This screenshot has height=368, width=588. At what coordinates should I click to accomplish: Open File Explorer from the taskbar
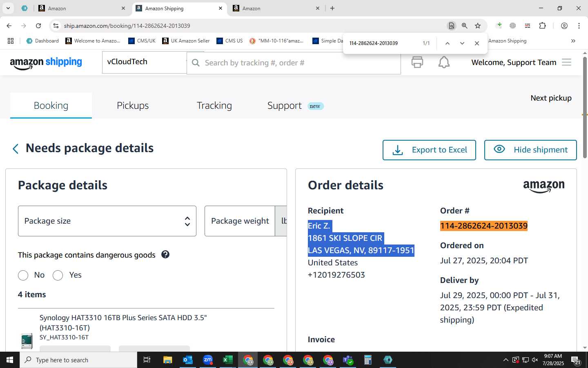(168, 360)
